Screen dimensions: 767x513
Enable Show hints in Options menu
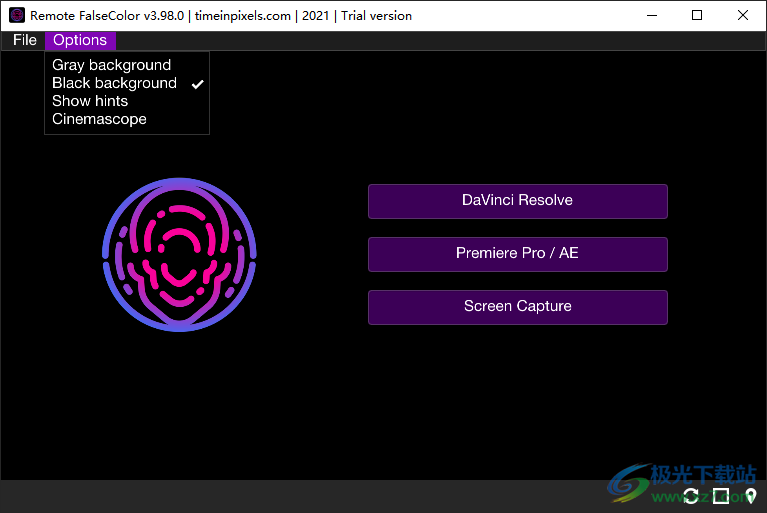[127, 101]
